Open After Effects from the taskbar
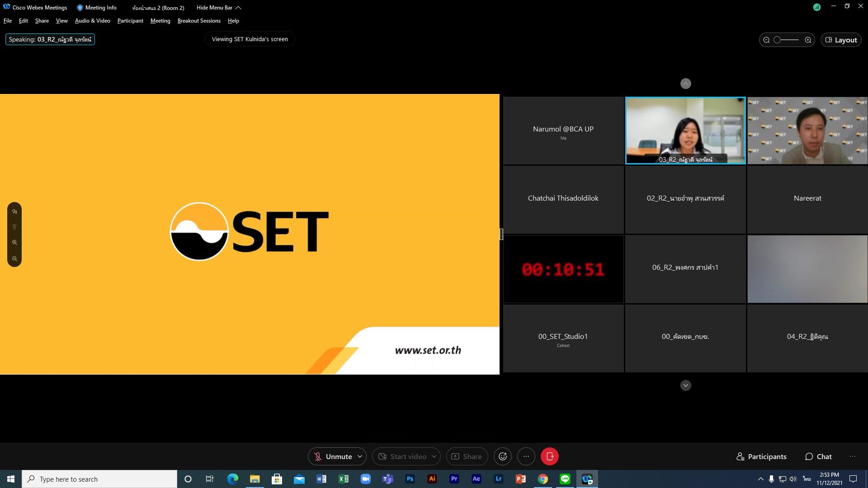The image size is (868, 488). pos(476,479)
